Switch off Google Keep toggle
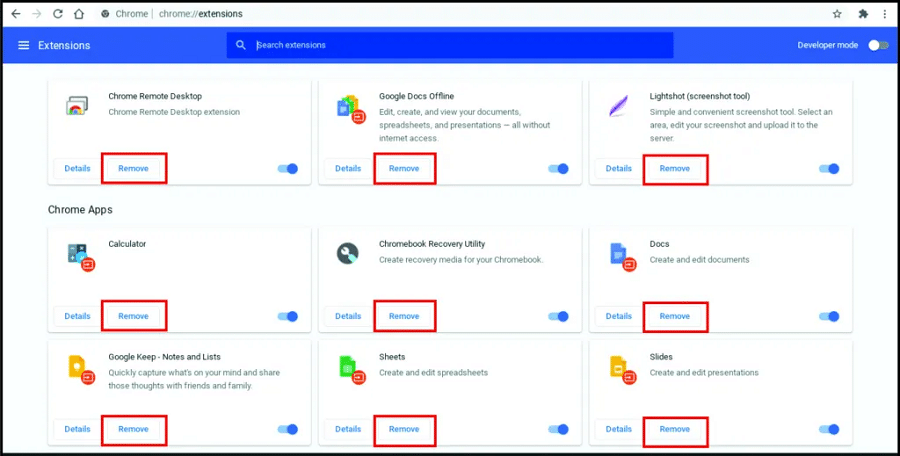This screenshot has width=900, height=456. (x=288, y=429)
